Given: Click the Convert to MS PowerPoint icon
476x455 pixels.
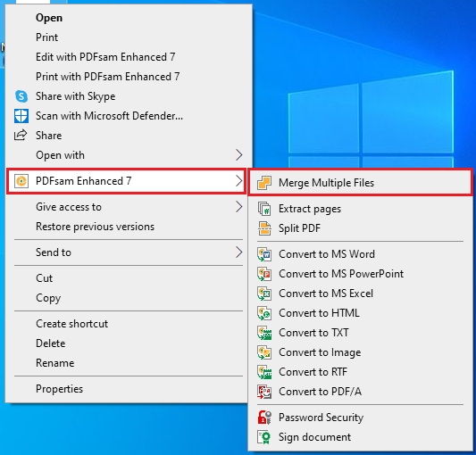Looking at the screenshot, I should [x=264, y=274].
